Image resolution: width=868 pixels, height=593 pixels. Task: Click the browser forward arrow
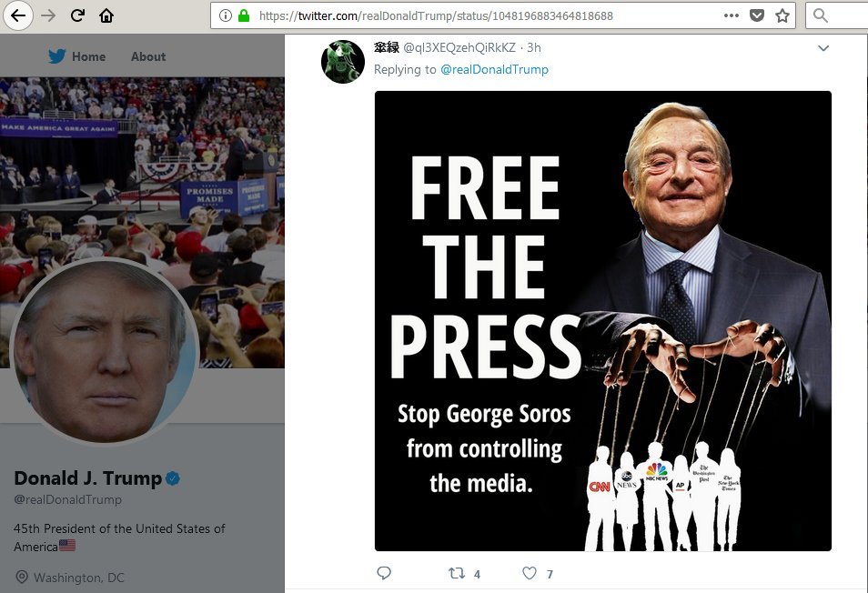tap(48, 15)
